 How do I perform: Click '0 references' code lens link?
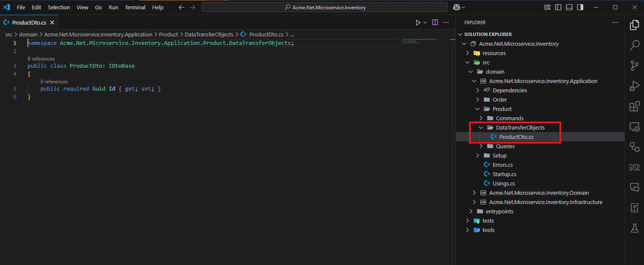pyautogui.click(x=54, y=82)
